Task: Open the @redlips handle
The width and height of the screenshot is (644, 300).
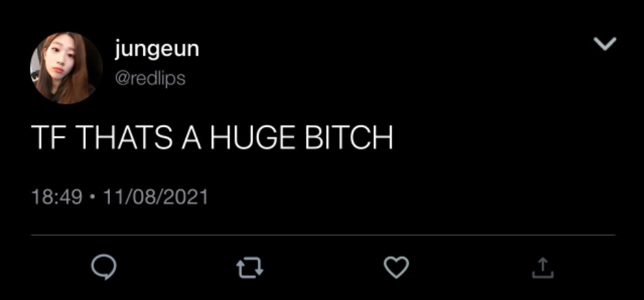Action: [150, 78]
